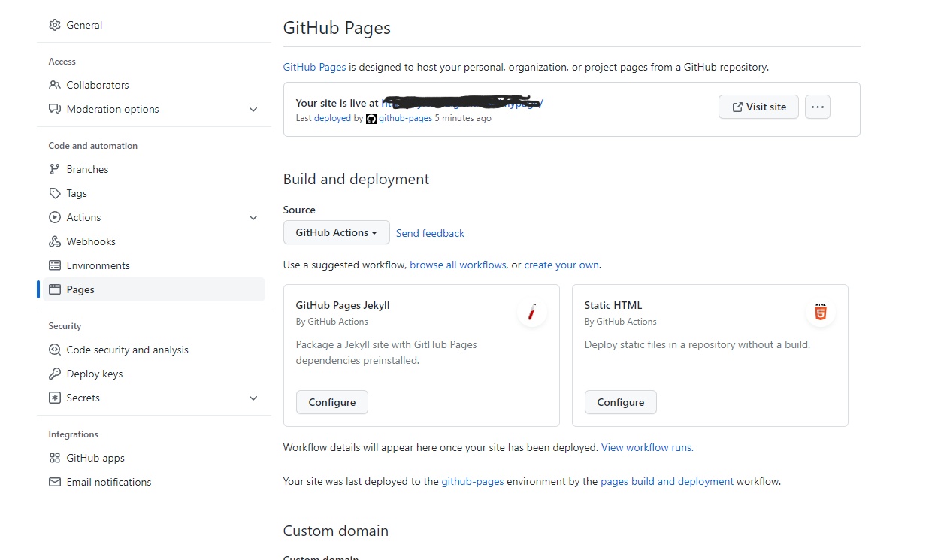Open pages build and deployment workflow link
Viewport: 941px width, 560px height.
click(667, 481)
